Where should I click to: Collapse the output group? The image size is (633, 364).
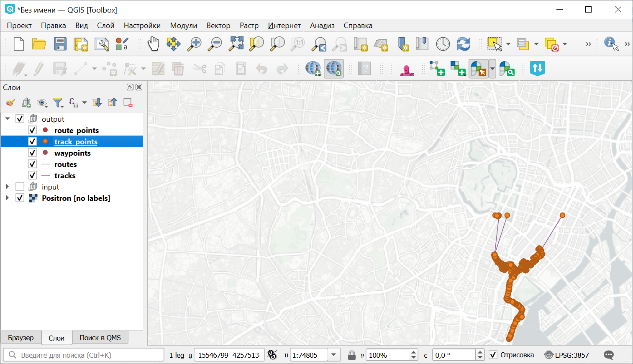pos(8,119)
